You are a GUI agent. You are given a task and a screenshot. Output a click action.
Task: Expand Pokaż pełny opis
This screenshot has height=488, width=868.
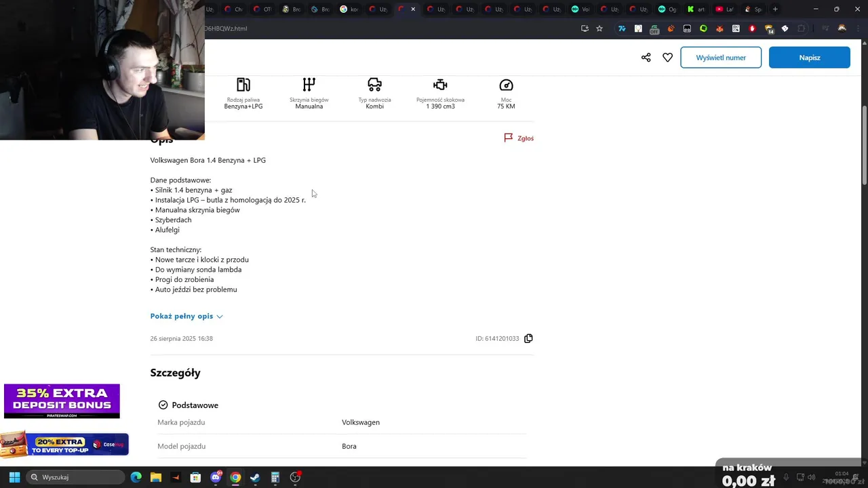pos(186,316)
